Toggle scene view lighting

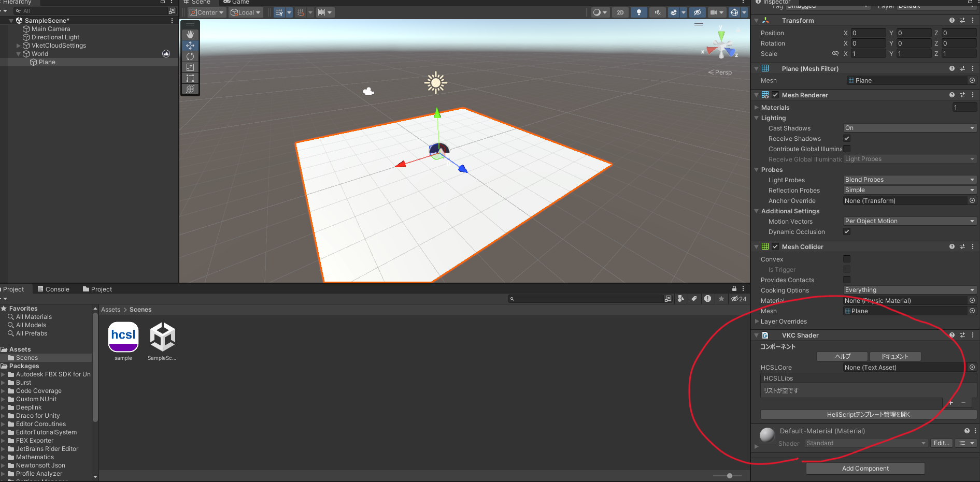tap(638, 12)
